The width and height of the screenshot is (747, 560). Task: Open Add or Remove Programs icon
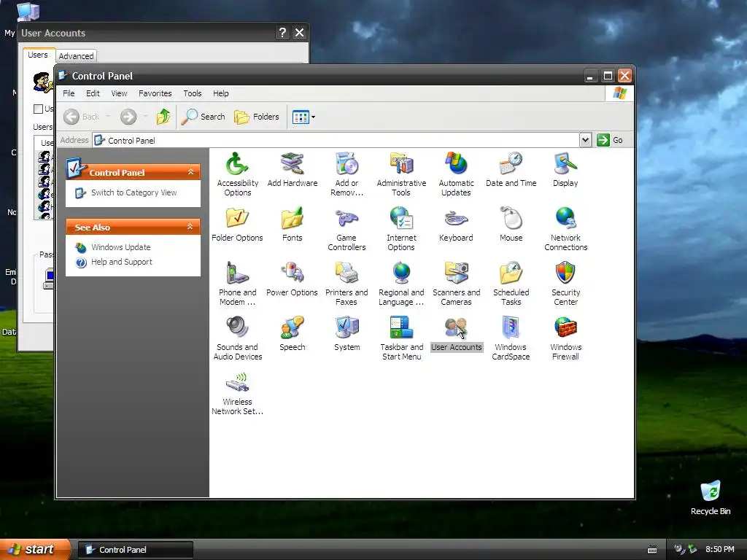[347, 174]
